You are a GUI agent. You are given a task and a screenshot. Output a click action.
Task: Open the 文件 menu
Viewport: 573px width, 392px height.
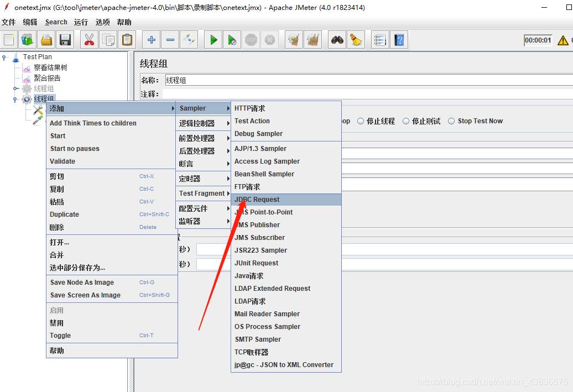pyautogui.click(x=8, y=22)
